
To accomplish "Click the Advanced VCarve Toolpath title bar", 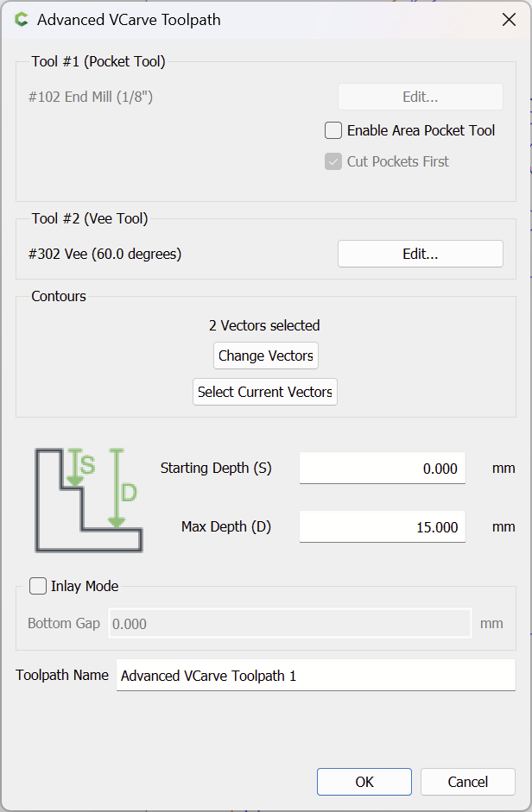I will [x=259, y=20].
